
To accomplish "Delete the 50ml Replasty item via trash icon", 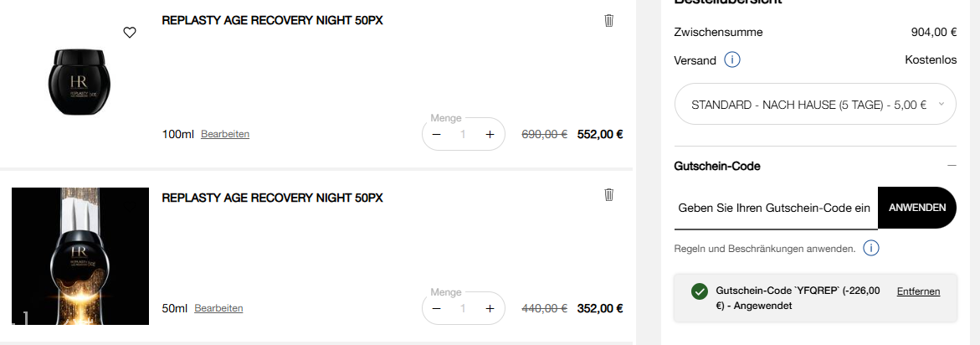I will pyautogui.click(x=608, y=194).
